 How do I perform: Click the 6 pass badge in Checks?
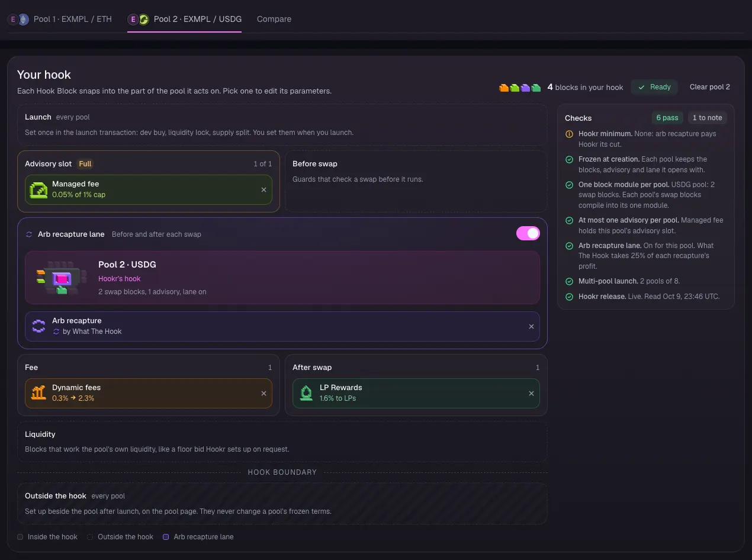667,118
